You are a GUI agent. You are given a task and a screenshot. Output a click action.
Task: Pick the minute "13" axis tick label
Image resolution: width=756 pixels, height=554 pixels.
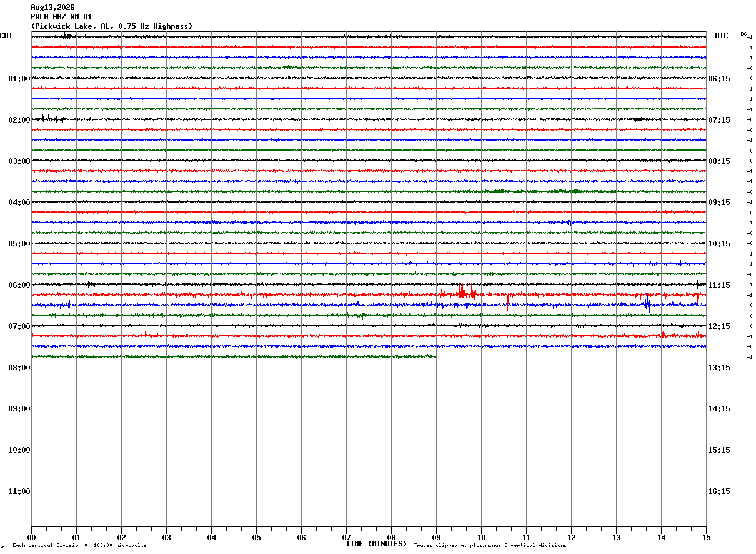coord(616,538)
